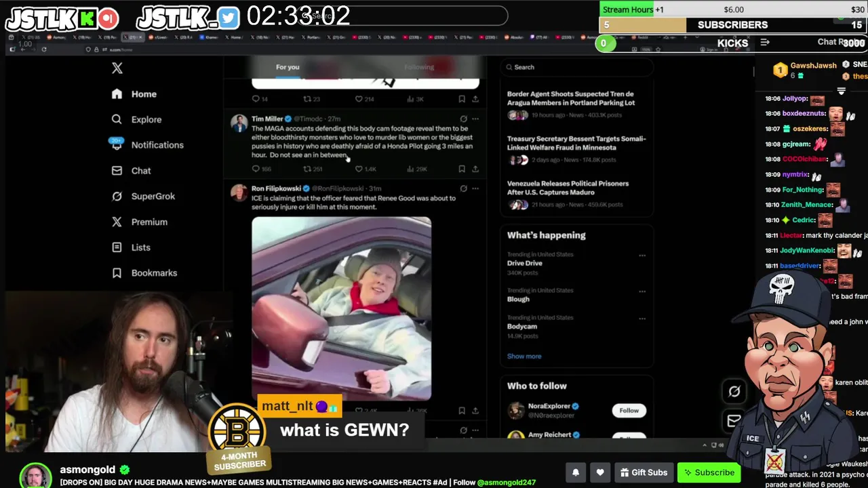The image size is (868, 488).
Task: Open more options for Drive Drive trend
Action: pyautogui.click(x=642, y=256)
